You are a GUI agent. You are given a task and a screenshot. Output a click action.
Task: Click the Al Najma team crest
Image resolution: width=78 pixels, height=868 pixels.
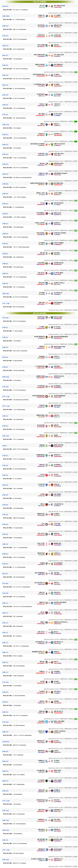click(47, 357)
